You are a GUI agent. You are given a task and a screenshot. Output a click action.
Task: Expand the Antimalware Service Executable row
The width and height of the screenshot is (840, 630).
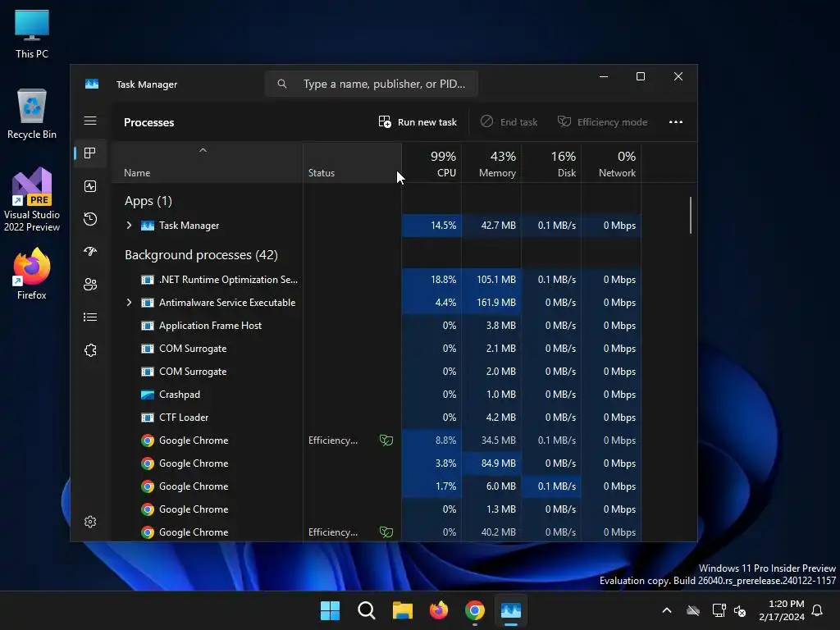pos(129,303)
